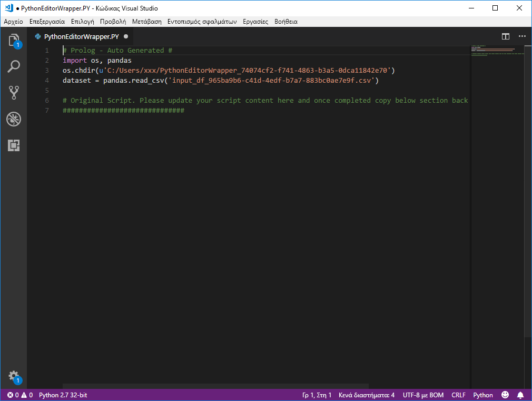Image resolution: width=532 pixels, height=401 pixels.
Task: Open the Extensions view icon
Action: click(x=14, y=145)
